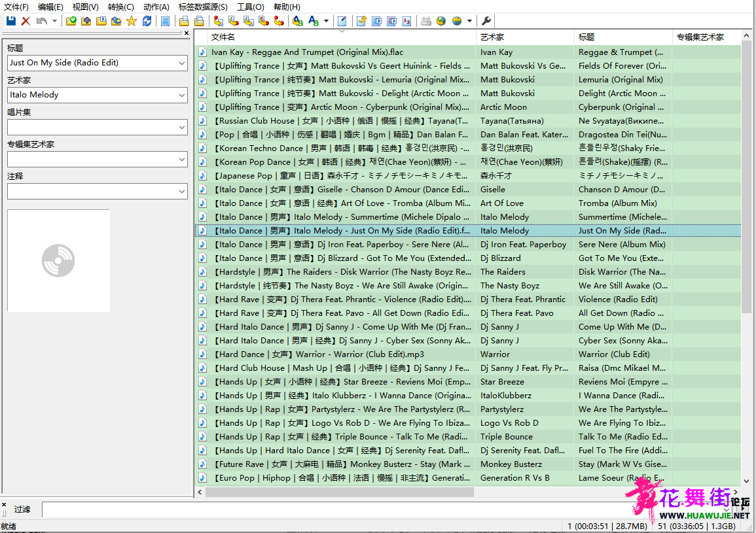756x533 pixels.
Task: Undo last change with the arrow icon
Action: point(42,21)
